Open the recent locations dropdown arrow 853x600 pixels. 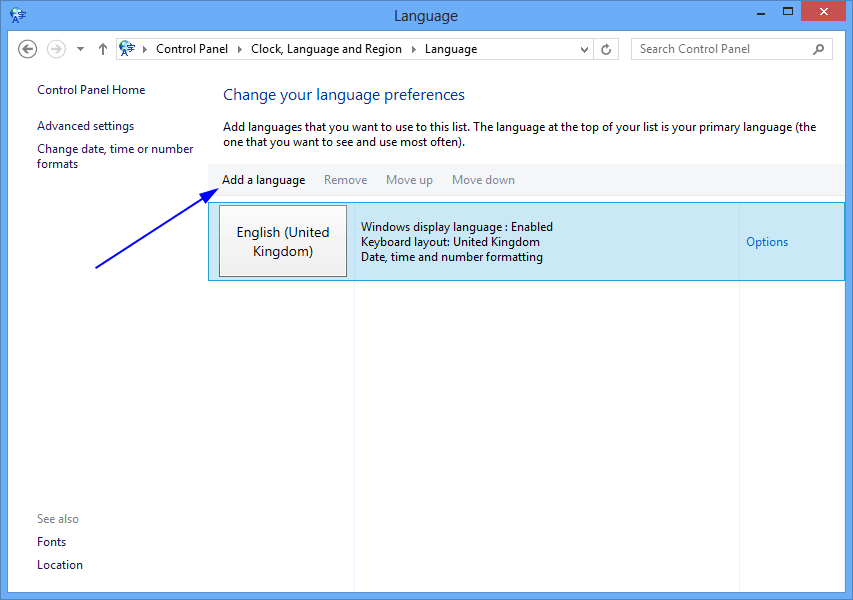(81, 49)
